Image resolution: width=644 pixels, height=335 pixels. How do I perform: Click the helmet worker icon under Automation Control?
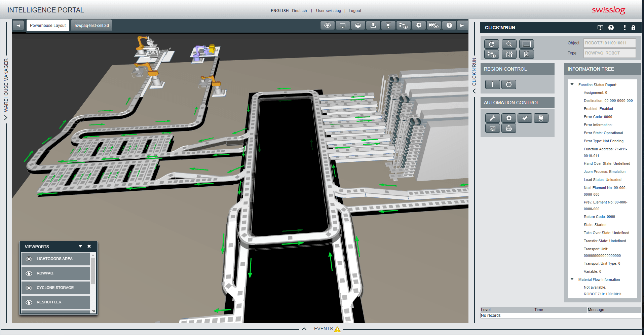coord(541,118)
